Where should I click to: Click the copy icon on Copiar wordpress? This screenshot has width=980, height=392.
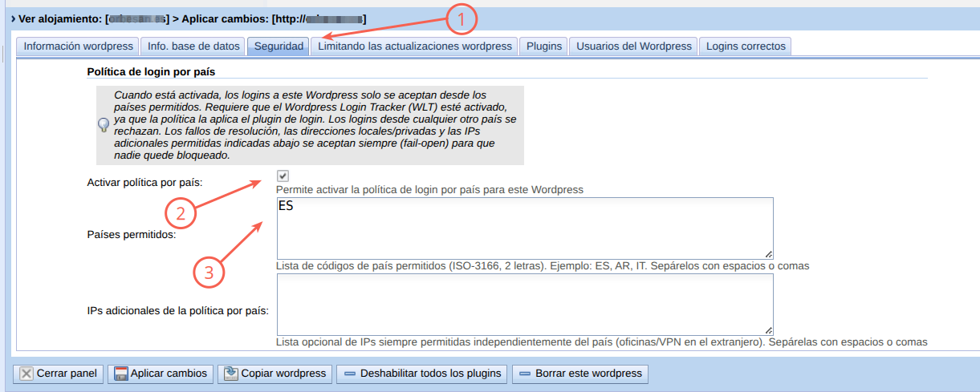point(231,373)
